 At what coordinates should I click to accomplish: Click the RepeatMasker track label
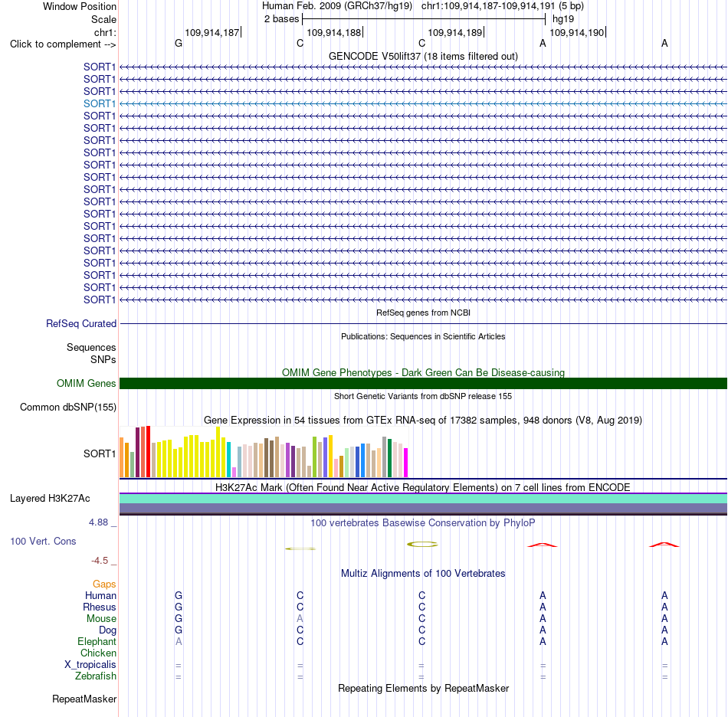point(84,699)
